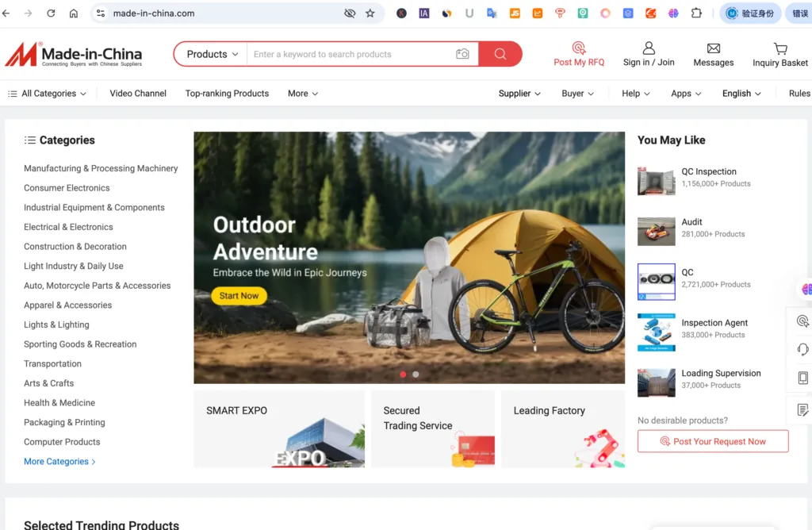Expand the English language dropdown
This screenshot has width=812, height=530.
coord(741,94)
